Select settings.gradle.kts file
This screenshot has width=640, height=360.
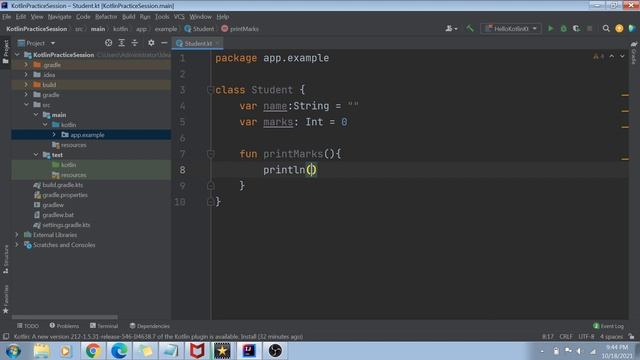[62, 225]
